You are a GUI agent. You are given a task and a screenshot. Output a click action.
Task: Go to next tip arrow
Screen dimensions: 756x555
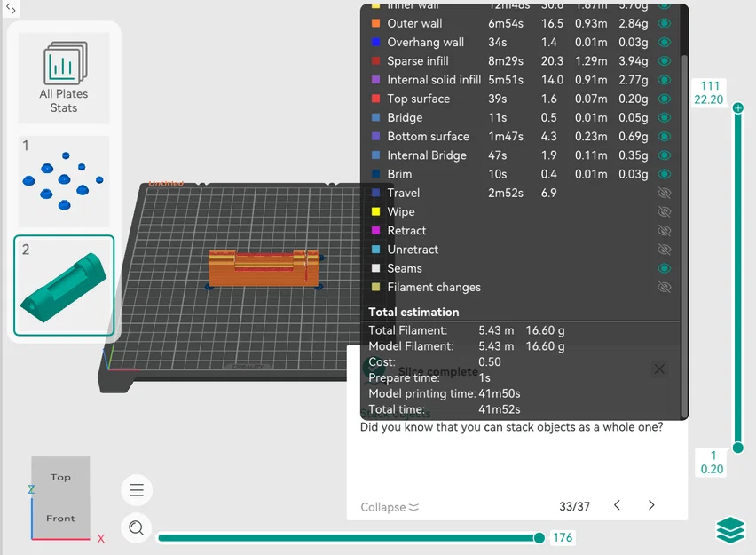point(651,505)
